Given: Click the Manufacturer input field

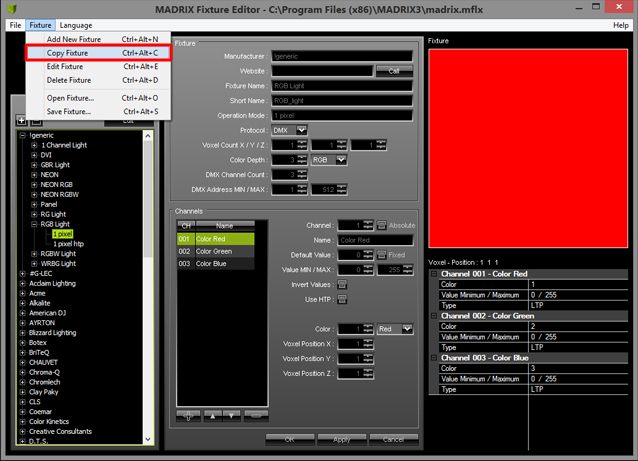Looking at the screenshot, I should 342,56.
